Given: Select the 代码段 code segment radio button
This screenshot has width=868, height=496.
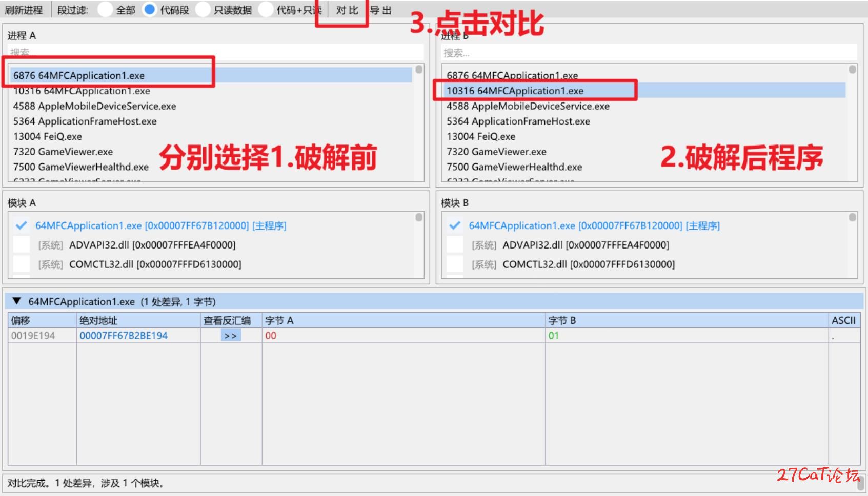Looking at the screenshot, I should [x=149, y=10].
